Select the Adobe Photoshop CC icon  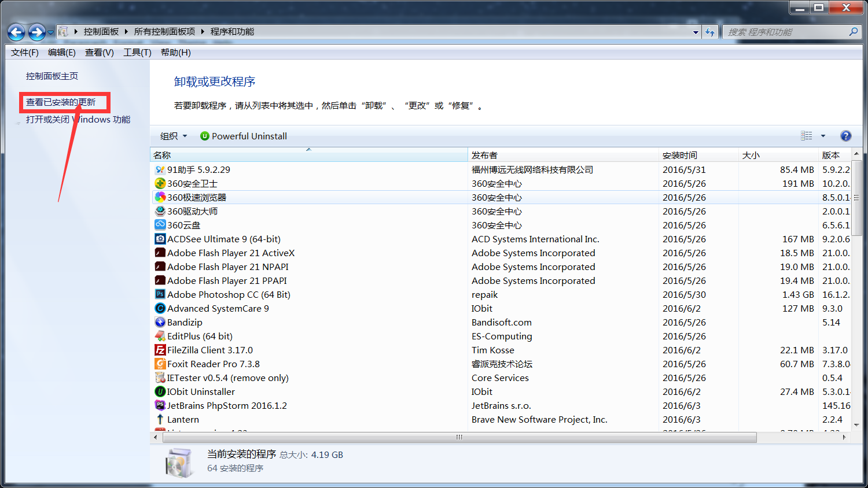pos(160,294)
